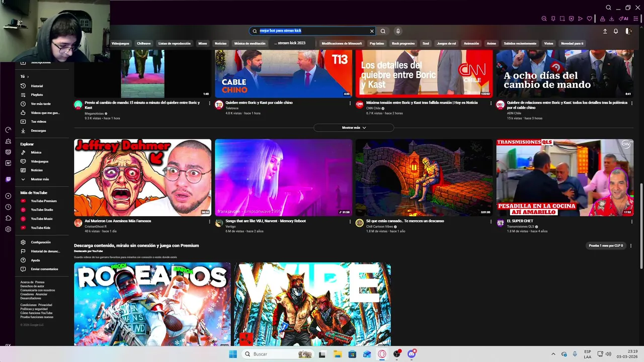
Task: Open Playlists in the sidebar
Action: click(x=37, y=95)
